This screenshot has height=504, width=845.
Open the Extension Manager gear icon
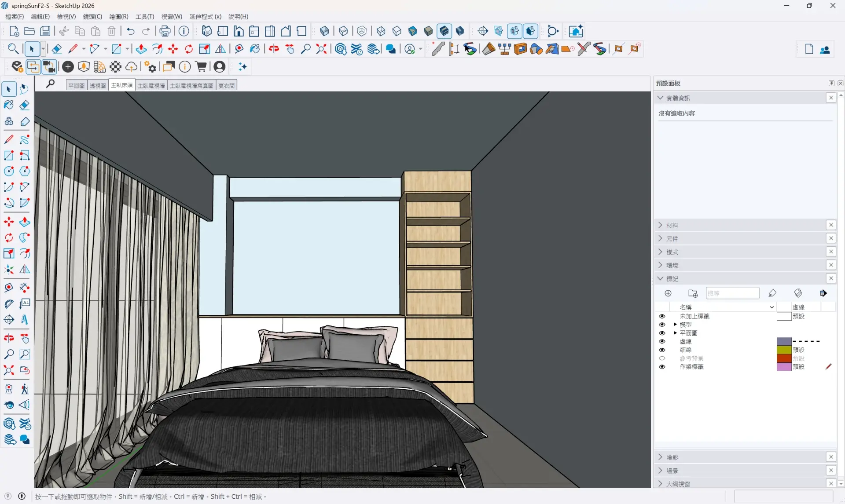tap(150, 67)
